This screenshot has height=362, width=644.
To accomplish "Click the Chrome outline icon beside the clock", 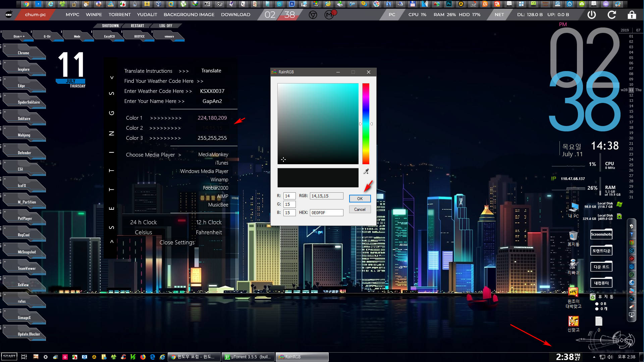I will click(313, 15).
